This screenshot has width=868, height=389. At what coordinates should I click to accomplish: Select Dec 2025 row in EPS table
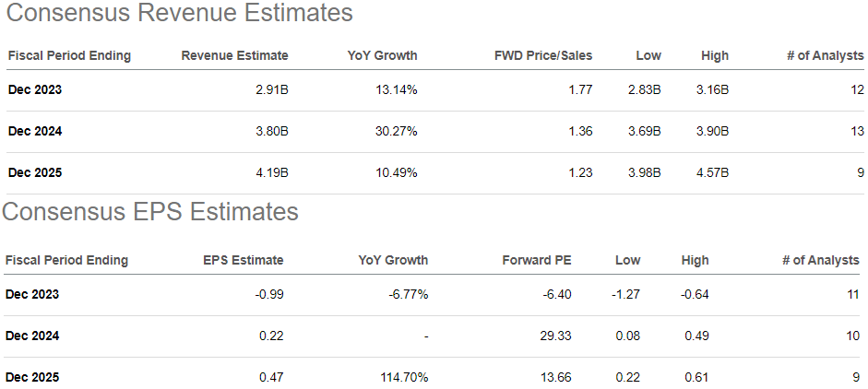[32, 377]
